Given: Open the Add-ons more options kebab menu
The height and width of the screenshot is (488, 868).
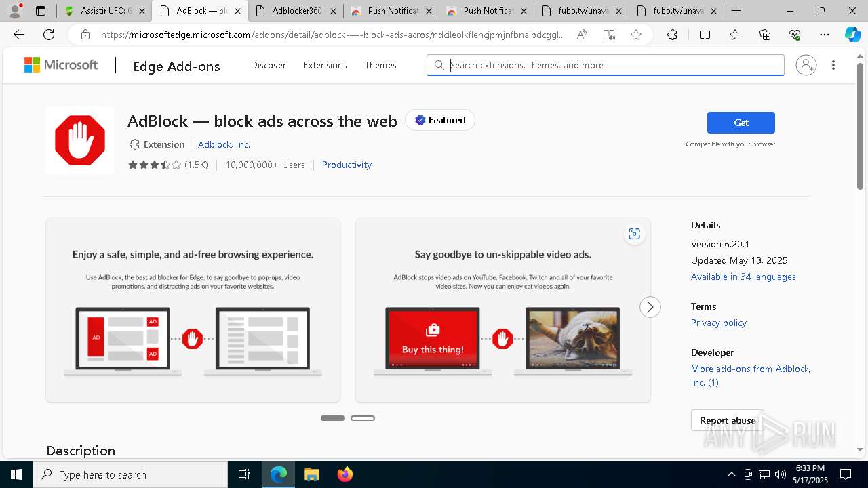Looking at the screenshot, I should [x=833, y=65].
